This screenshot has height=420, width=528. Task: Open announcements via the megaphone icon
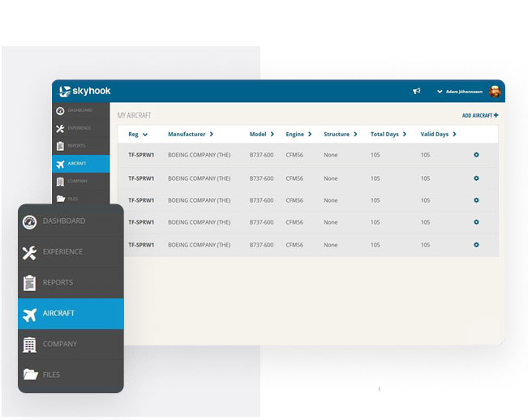416,92
